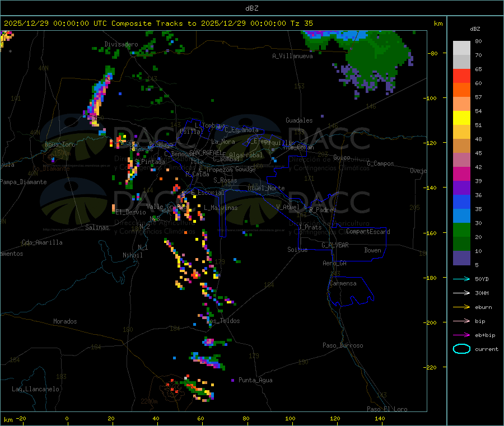Click the S_Rosas map label
The height and width of the screenshot is (426, 504).
(225, 180)
